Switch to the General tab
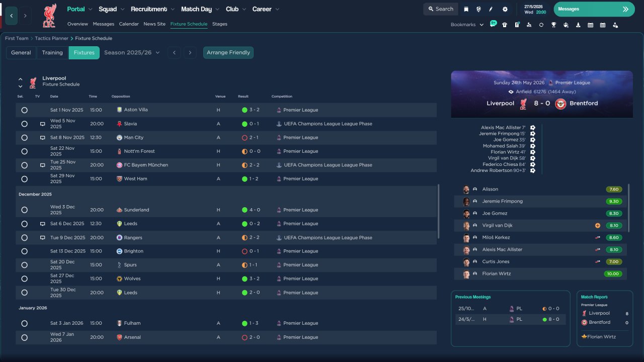The height and width of the screenshot is (362, 644). pyautogui.click(x=21, y=53)
